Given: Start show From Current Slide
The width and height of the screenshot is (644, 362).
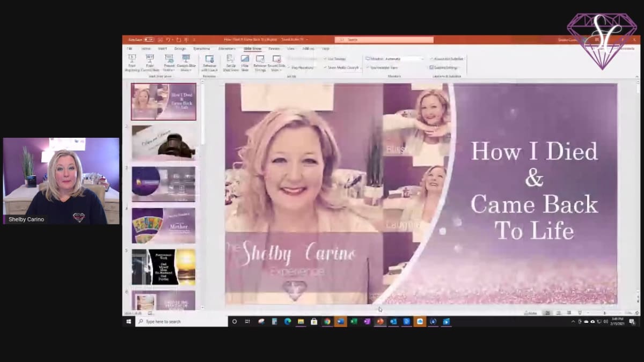Looking at the screenshot, I should point(150,62).
